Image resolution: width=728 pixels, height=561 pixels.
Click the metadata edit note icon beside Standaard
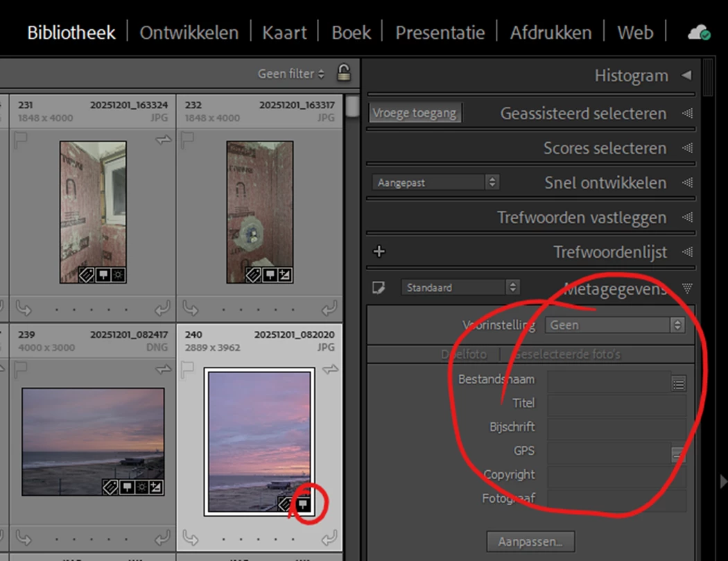click(379, 288)
